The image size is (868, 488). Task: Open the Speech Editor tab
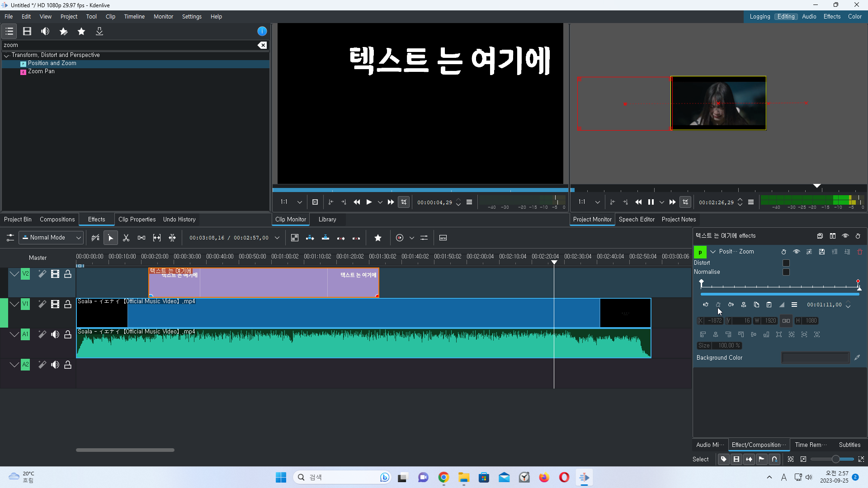(637, 219)
